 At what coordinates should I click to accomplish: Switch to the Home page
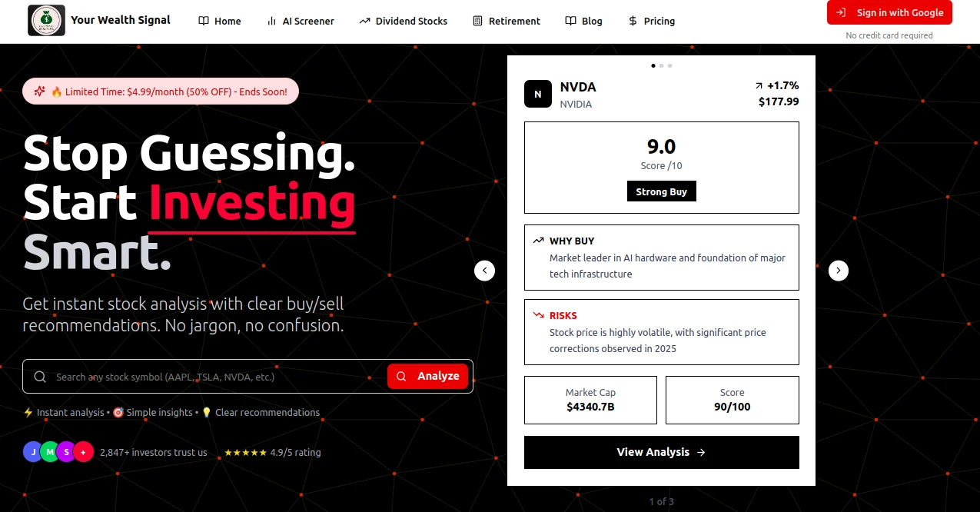pos(220,21)
